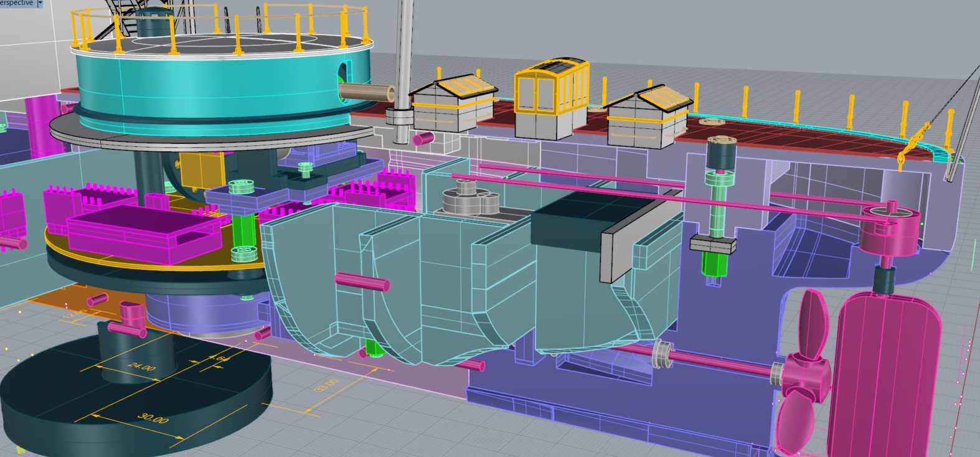The height and width of the screenshot is (457, 980).
Task: Select the 30.00 dimension annotation
Action: 153,417
